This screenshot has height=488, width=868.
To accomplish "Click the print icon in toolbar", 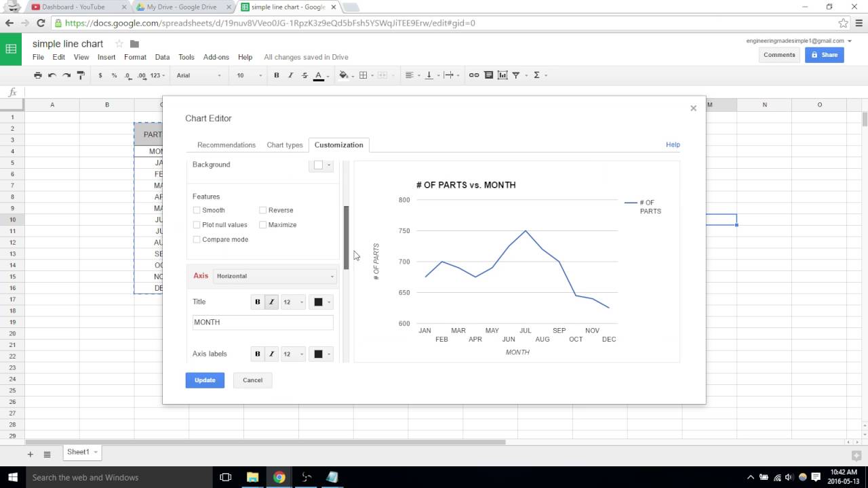I will pos(38,75).
